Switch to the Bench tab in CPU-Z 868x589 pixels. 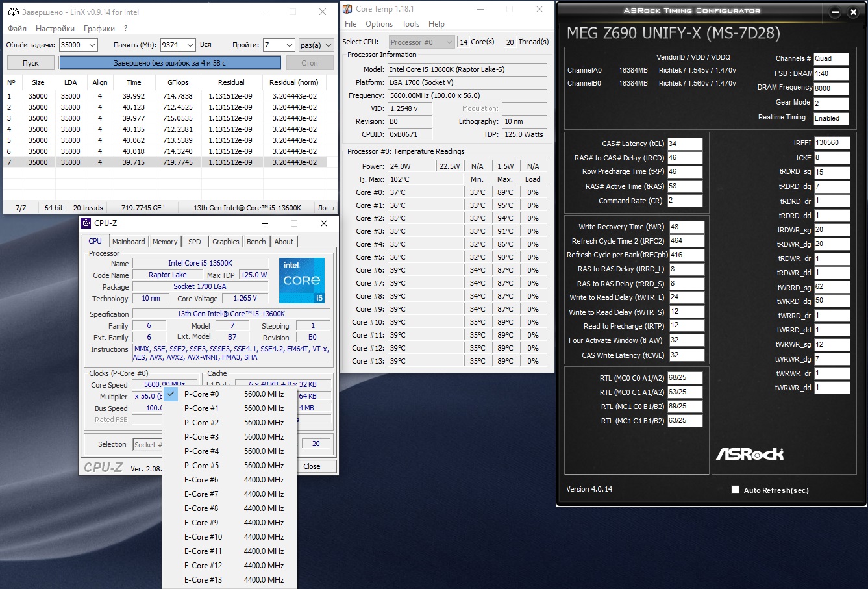256,242
